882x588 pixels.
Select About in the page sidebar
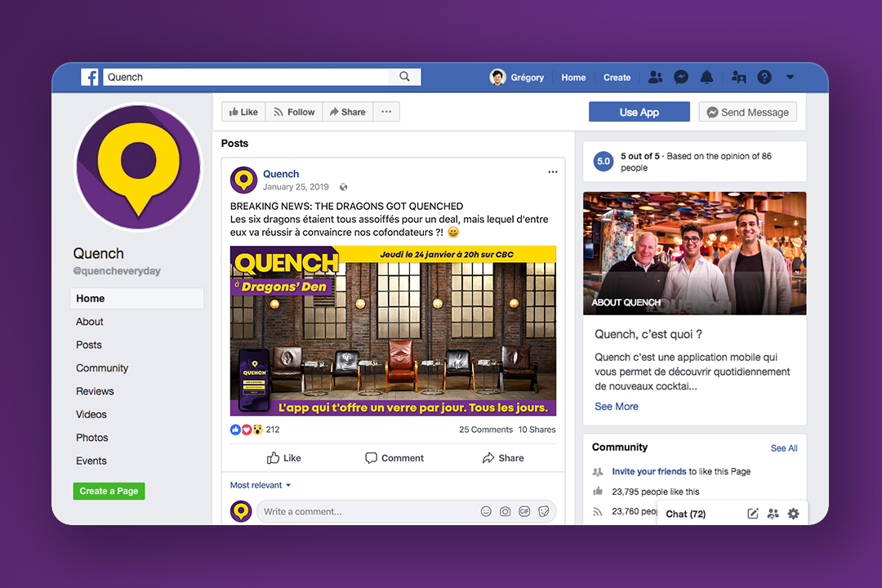pos(90,322)
